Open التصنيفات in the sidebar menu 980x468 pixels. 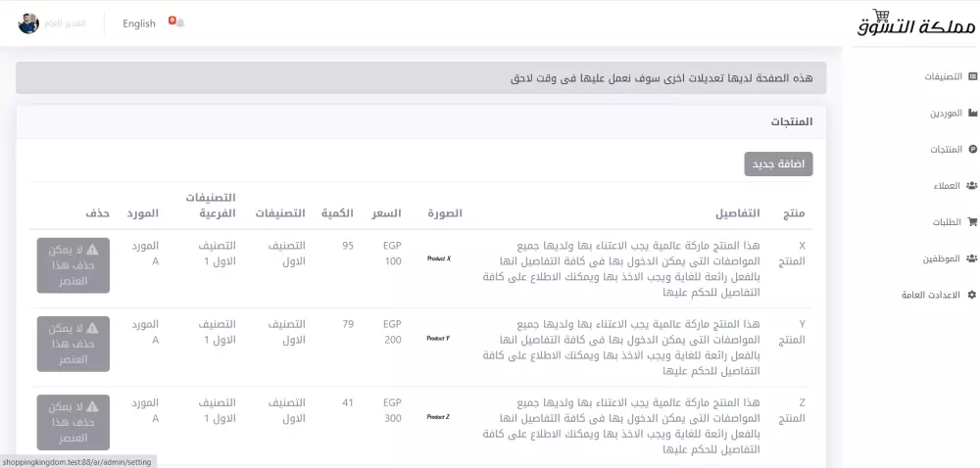point(943,76)
